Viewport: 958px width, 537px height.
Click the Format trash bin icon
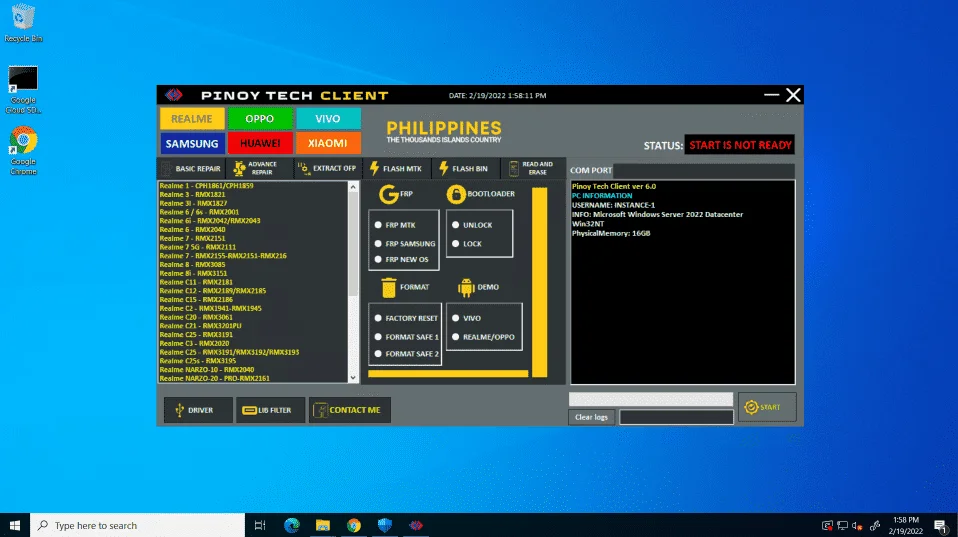[389, 288]
